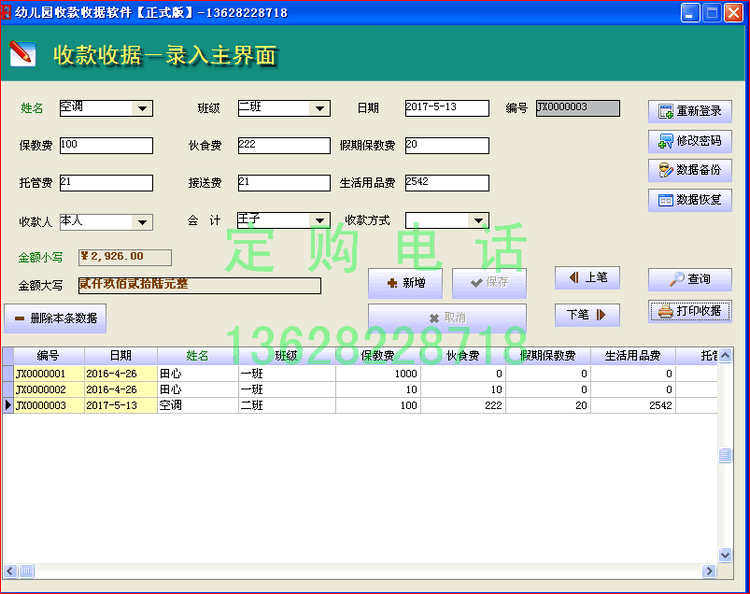The height and width of the screenshot is (594, 750).
Task: Select row JX0000002 in table
Action: click(360, 390)
